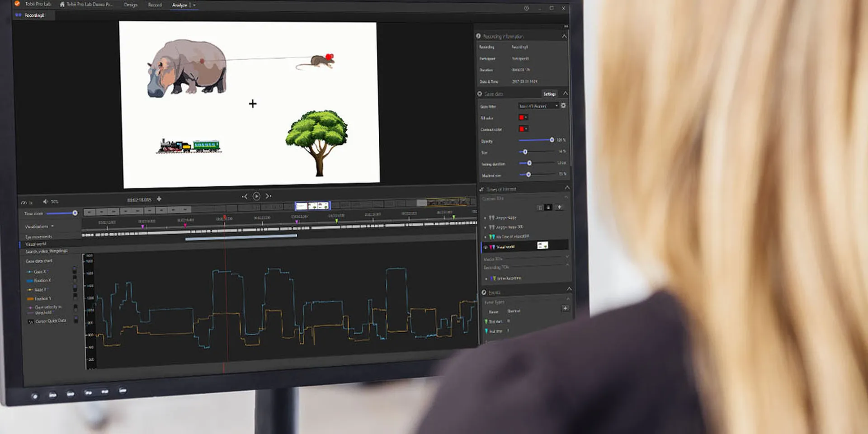Click the volume speaker icon
This screenshot has width=868, height=434.
[x=45, y=202]
